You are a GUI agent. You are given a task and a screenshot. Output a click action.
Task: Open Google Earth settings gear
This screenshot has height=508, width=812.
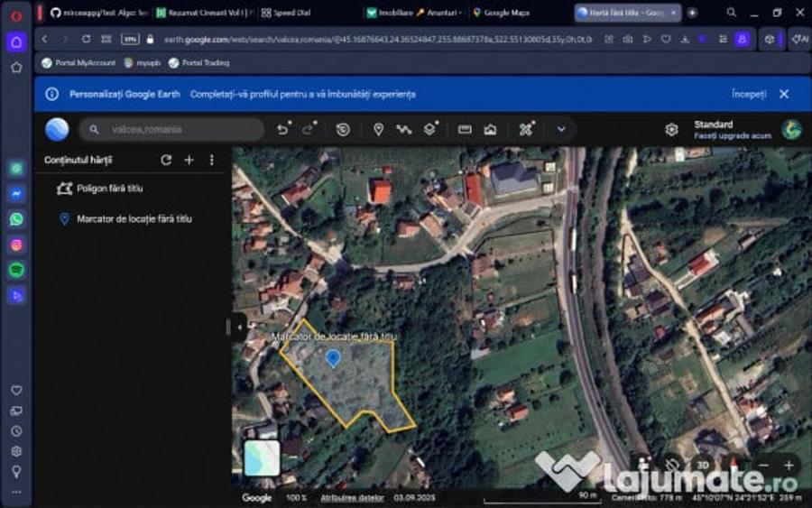[x=671, y=129]
